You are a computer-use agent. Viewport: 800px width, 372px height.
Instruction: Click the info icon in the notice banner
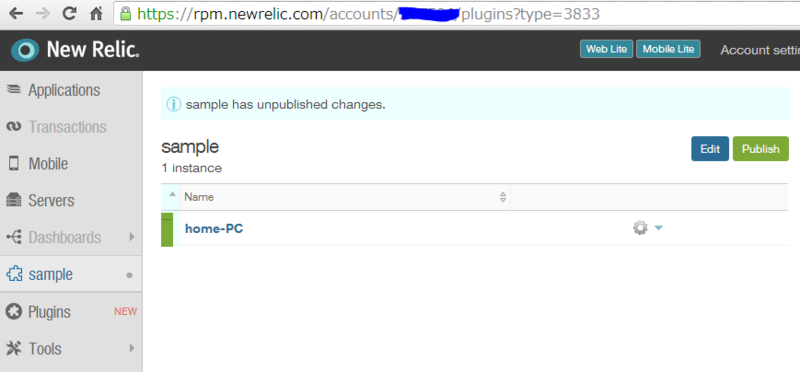174,105
